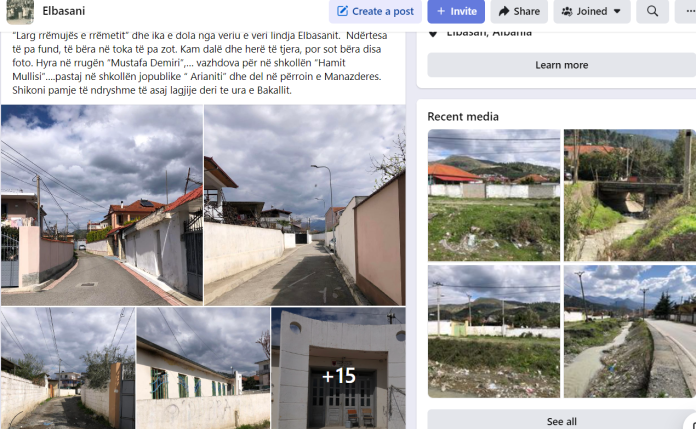This screenshot has width=696, height=429.
Task: Click the plus icon on Invite
Action: 441,11
